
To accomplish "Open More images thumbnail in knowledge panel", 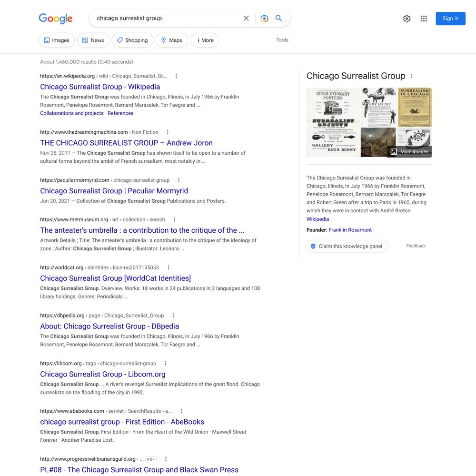I will tap(409, 151).
